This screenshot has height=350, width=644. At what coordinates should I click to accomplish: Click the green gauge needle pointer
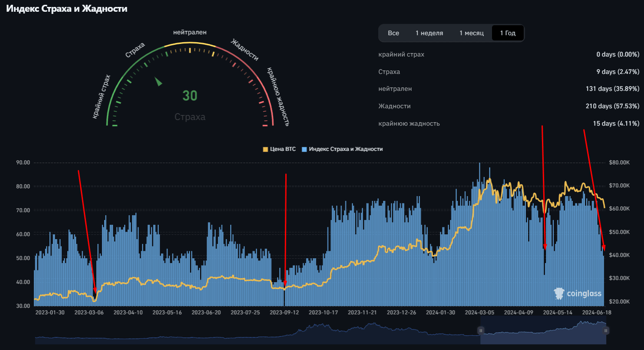tap(159, 82)
